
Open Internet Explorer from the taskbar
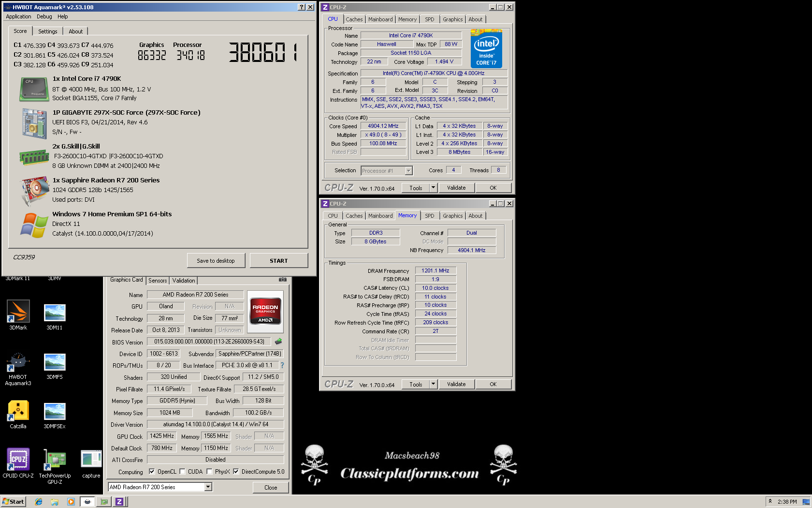(39, 502)
